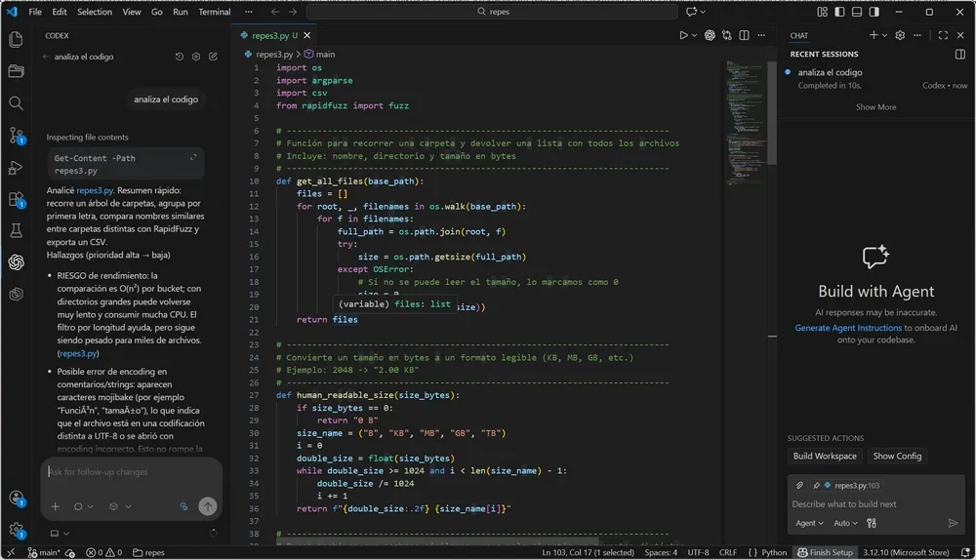Select the CHAT panel tab
Image resolution: width=976 pixels, height=560 pixels.
click(799, 35)
